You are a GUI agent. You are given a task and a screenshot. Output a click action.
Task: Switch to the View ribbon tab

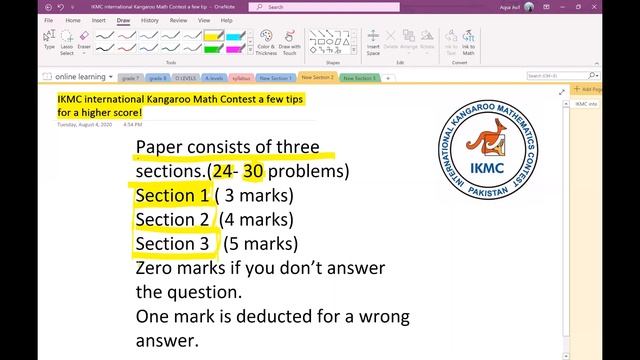(x=204, y=20)
